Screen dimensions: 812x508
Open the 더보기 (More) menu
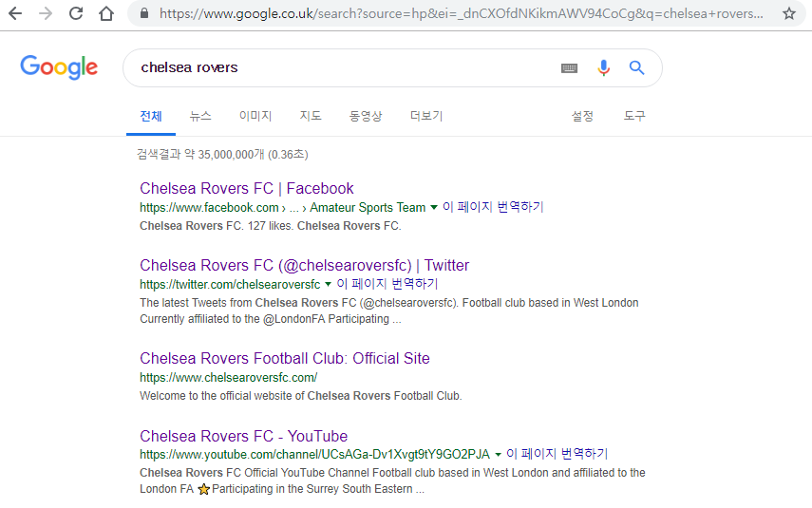tap(426, 116)
